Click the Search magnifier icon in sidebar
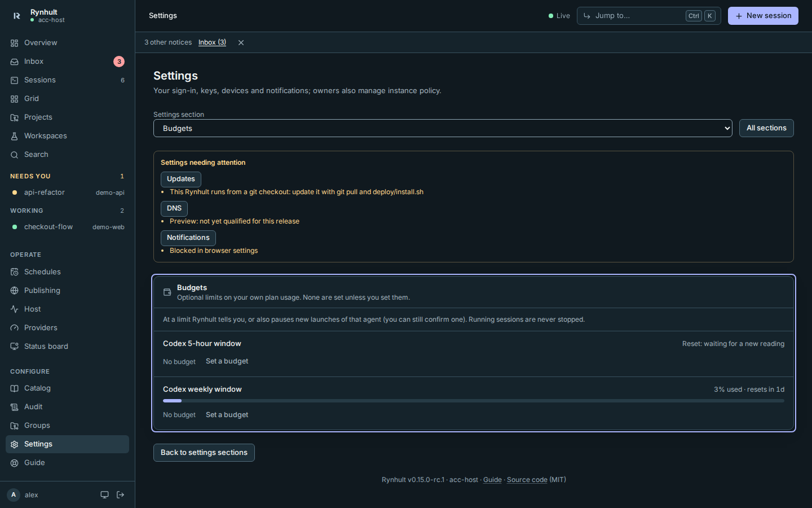 (x=15, y=155)
